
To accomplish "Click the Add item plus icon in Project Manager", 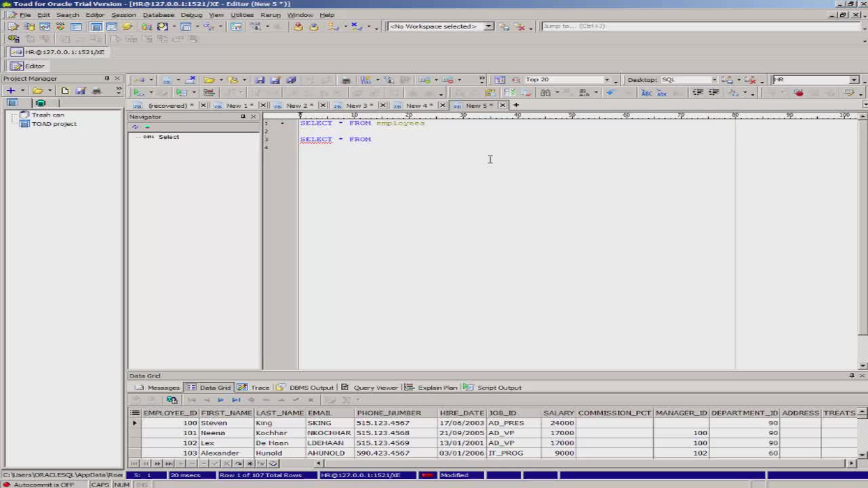I will click(10, 90).
